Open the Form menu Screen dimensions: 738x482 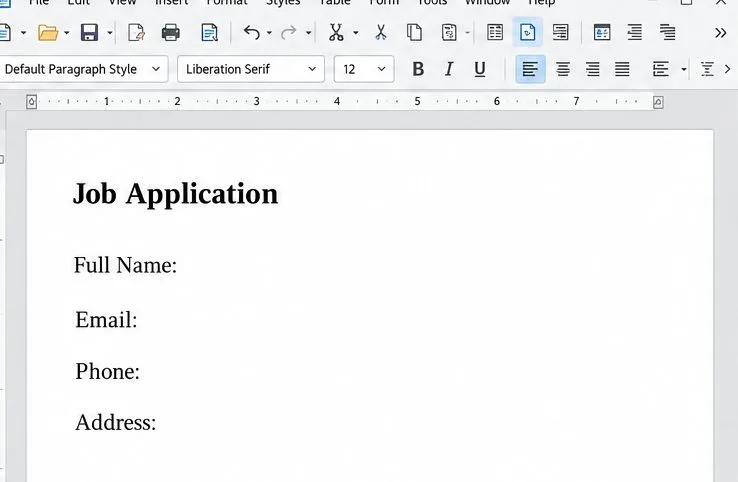[x=384, y=2]
